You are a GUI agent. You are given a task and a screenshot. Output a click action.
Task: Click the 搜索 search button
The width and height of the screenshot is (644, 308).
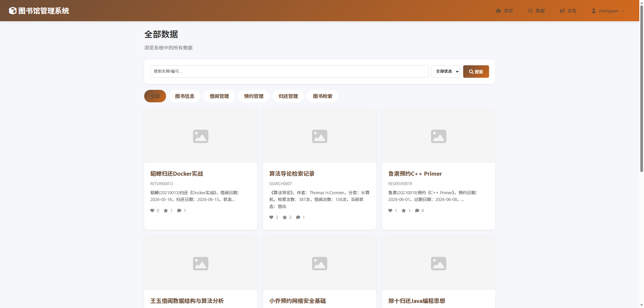tap(476, 71)
